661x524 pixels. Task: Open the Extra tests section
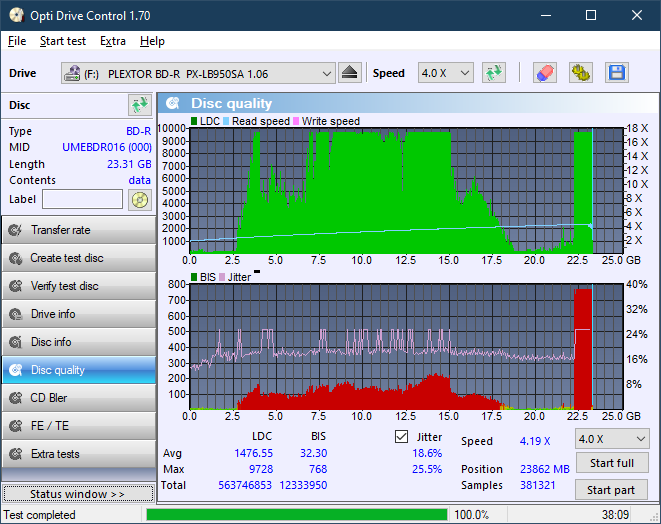(x=79, y=454)
